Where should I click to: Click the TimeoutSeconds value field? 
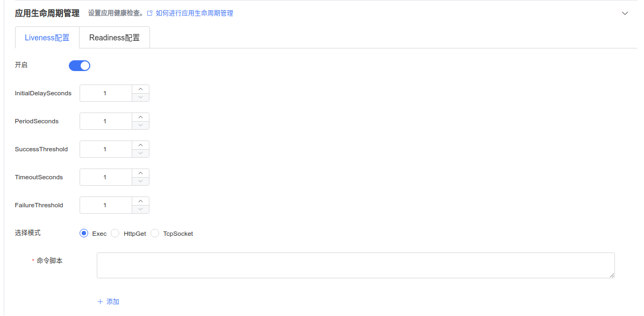105,177
